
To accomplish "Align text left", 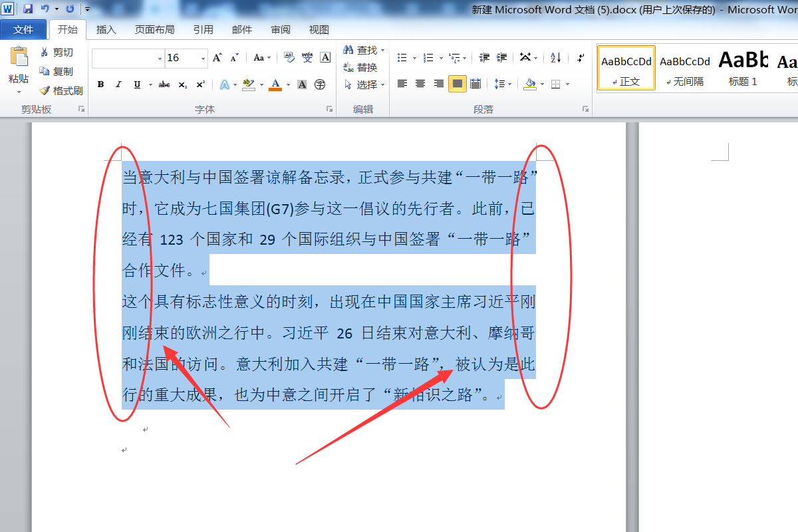I will tap(402, 84).
